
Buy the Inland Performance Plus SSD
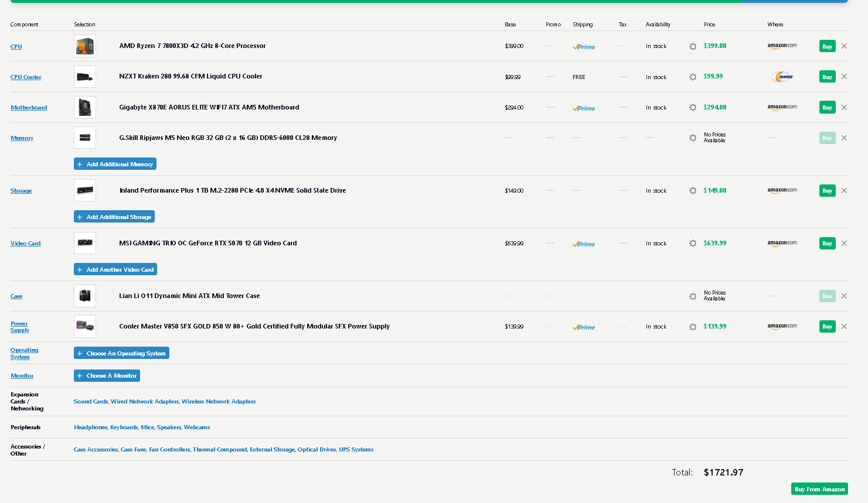[x=827, y=191]
